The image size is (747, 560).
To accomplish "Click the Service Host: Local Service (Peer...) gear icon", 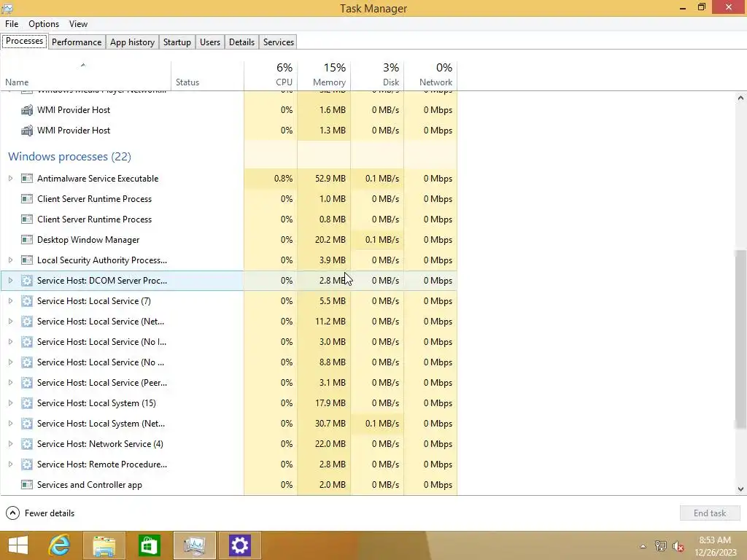I will 27,383.
